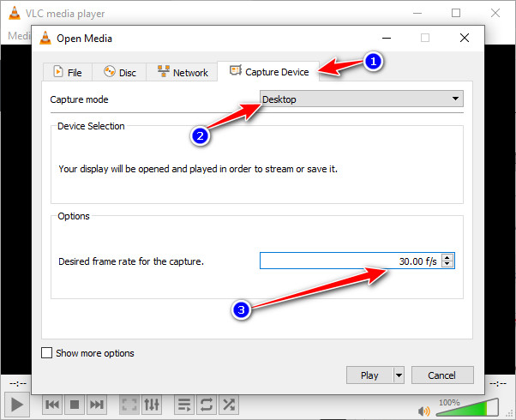Click the remaining time label in VLC

pyautogui.click(x=498, y=383)
